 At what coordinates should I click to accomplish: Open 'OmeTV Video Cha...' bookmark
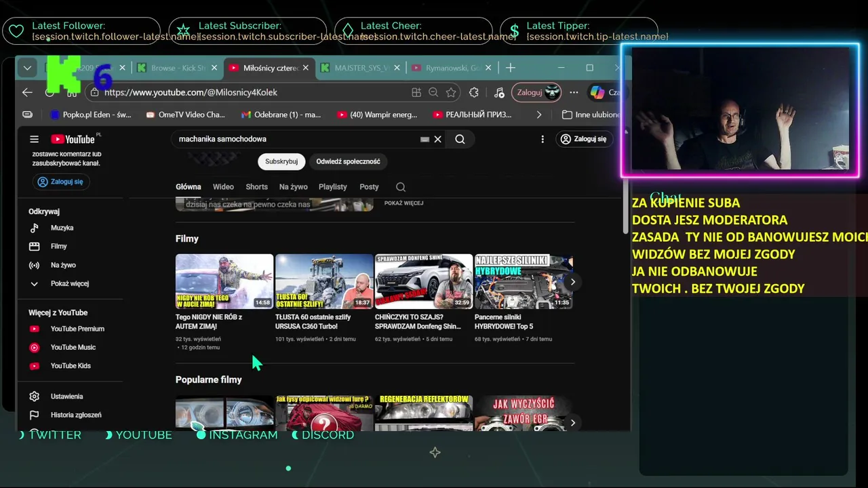tap(185, 115)
